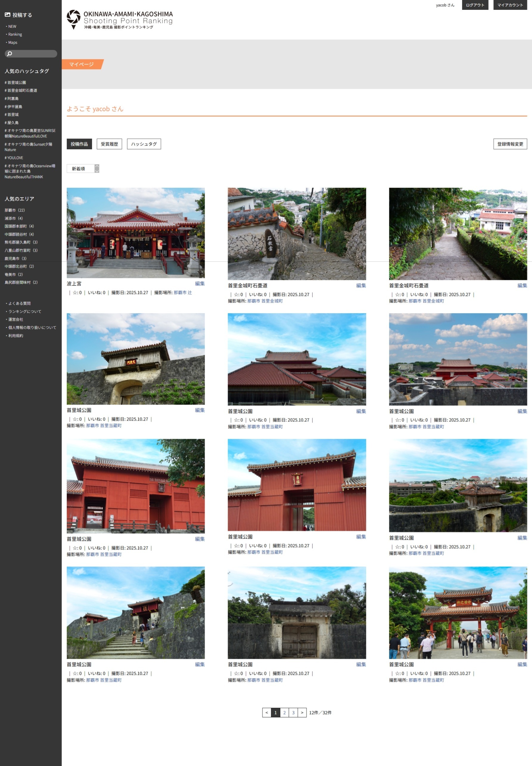This screenshot has width=532, height=766.
Task: Open the 波上宮 shrine photo thumbnail
Action: [x=136, y=233]
